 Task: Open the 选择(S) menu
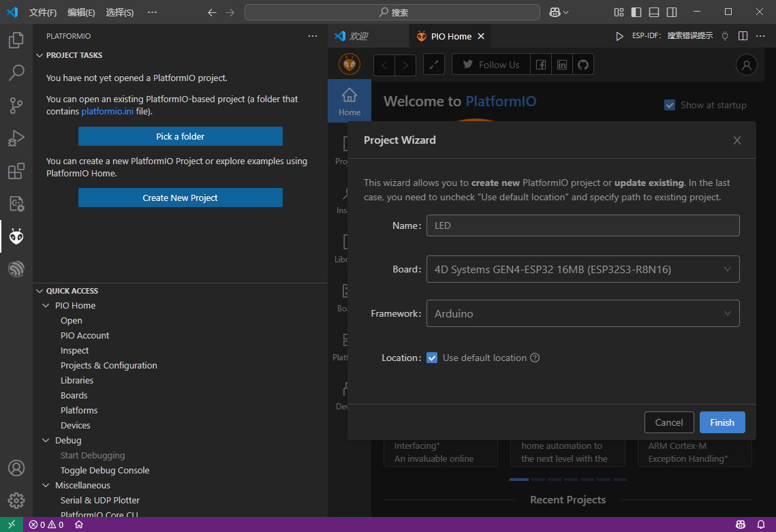[120, 12]
